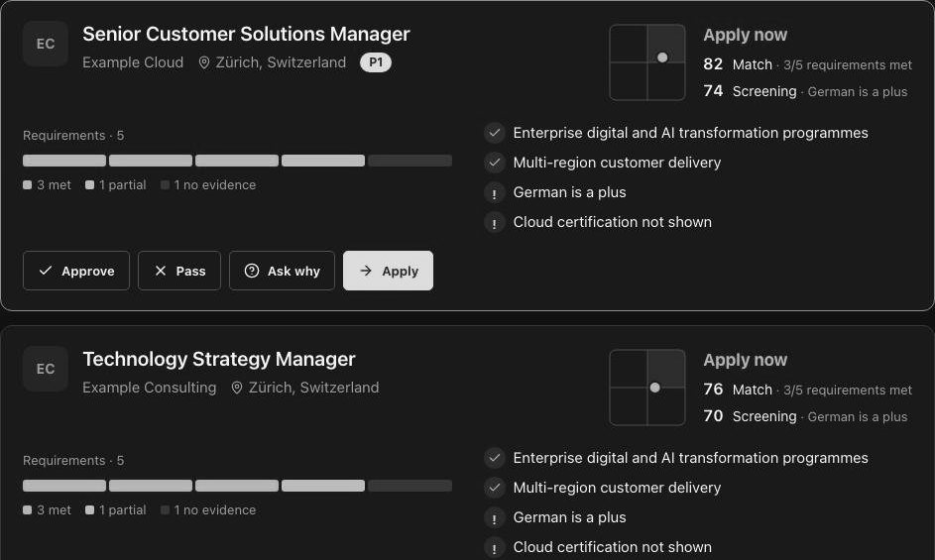Click '1 partial' legend on Technology Strategy card
The image size is (935, 560).
116,509
